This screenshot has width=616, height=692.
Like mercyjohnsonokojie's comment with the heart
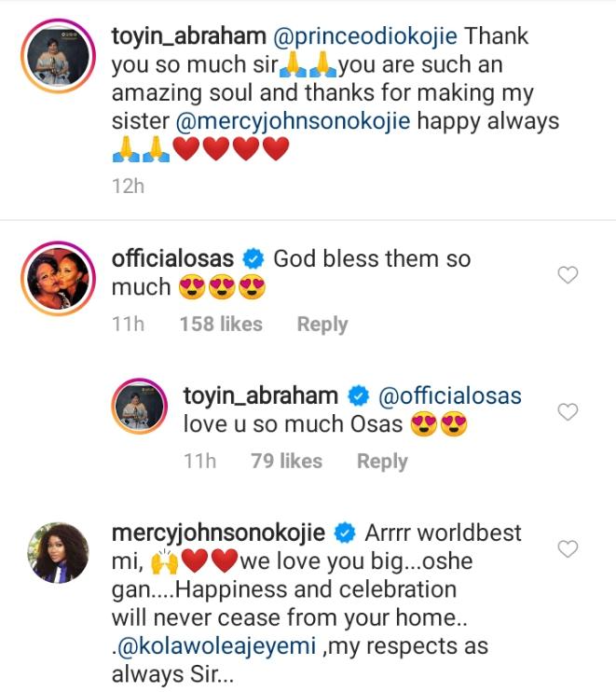[x=568, y=548]
